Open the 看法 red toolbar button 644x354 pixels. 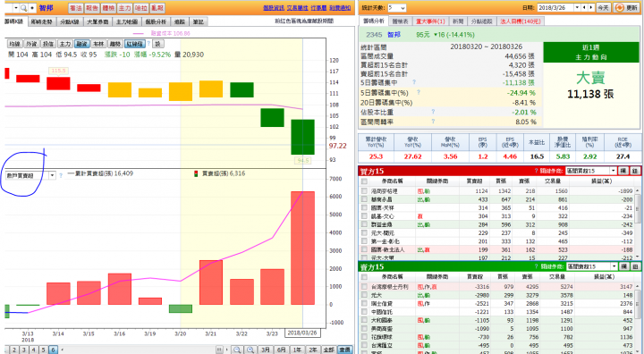[75, 8]
